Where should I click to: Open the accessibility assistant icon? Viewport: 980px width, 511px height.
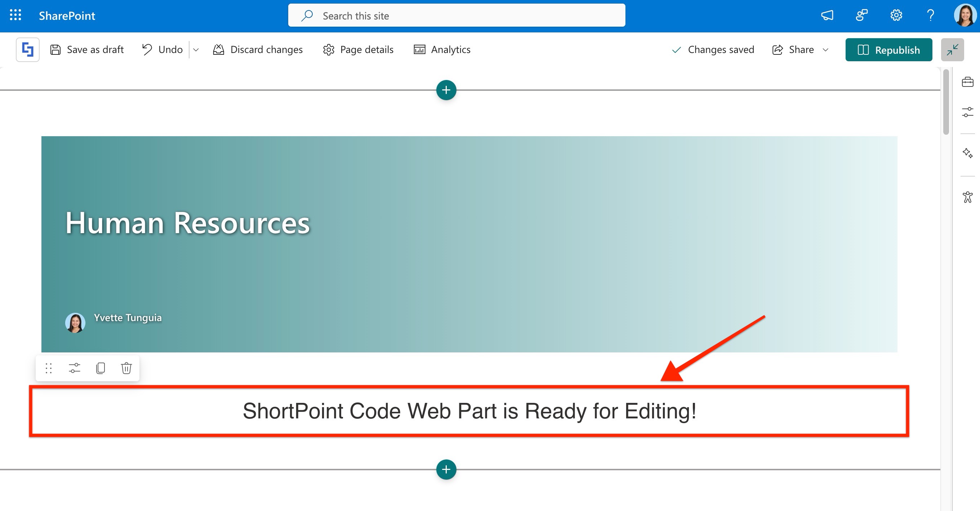(x=967, y=197)
